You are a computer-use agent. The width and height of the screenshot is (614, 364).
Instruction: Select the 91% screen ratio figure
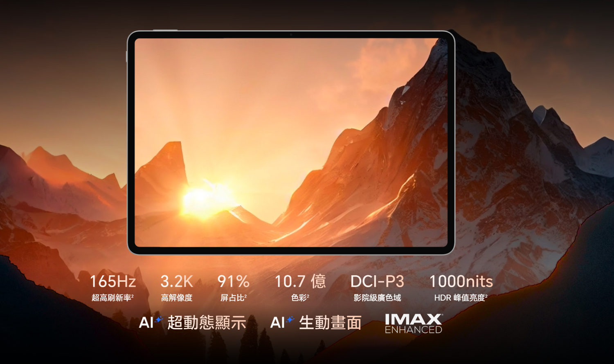tap(234, 281)
